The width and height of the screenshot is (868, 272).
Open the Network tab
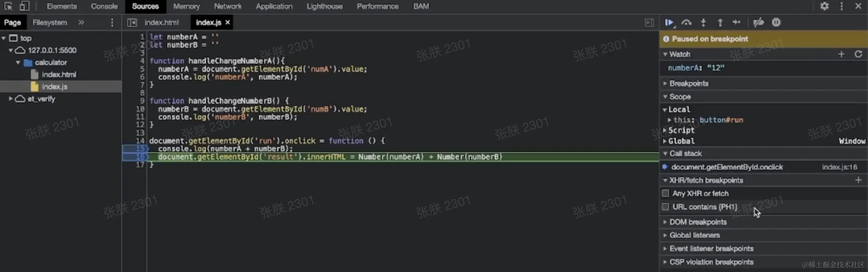click(228, 6)
